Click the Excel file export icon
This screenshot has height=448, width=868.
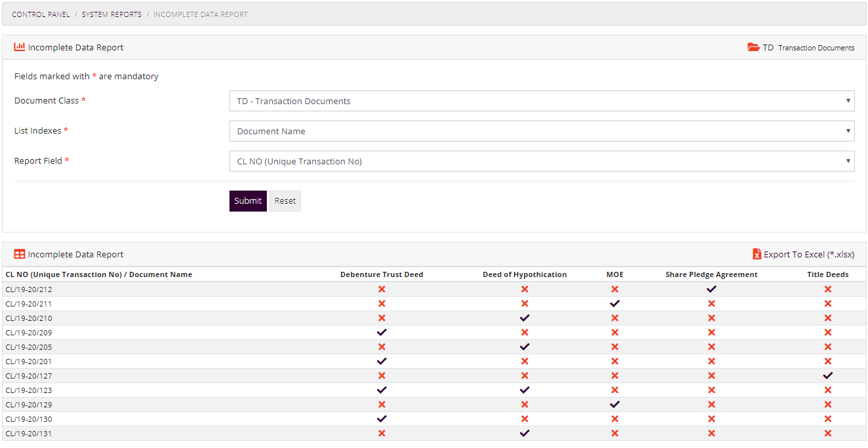(757, 254)
